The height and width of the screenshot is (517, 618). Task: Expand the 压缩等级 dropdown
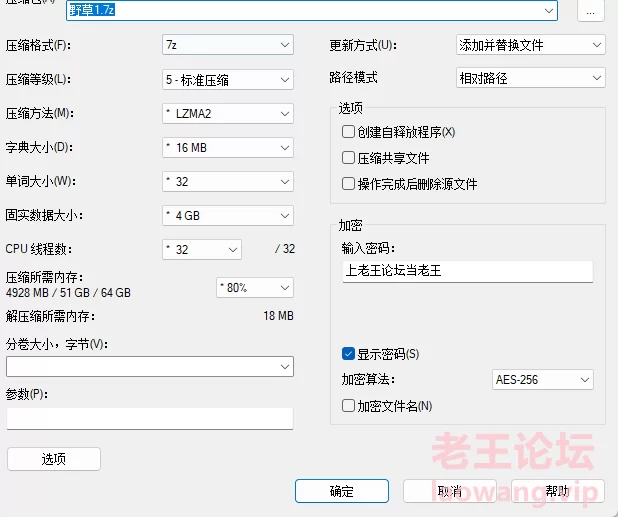coord(228,79)
